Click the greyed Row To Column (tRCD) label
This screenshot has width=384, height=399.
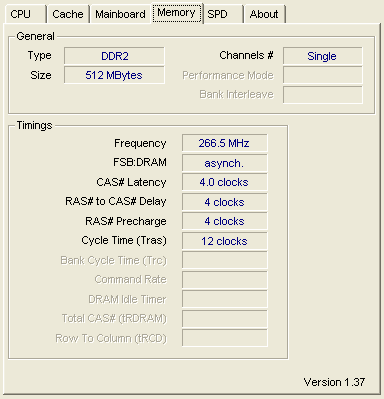111,338
